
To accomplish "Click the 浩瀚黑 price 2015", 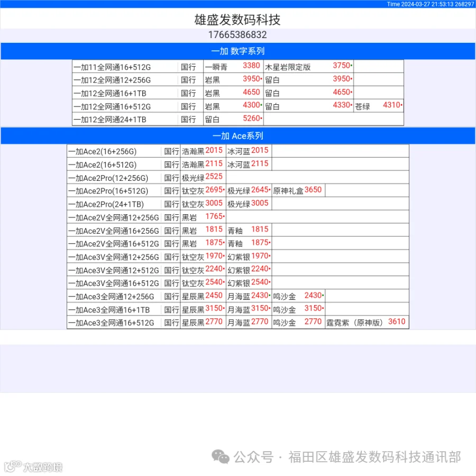I will [214, 150].
